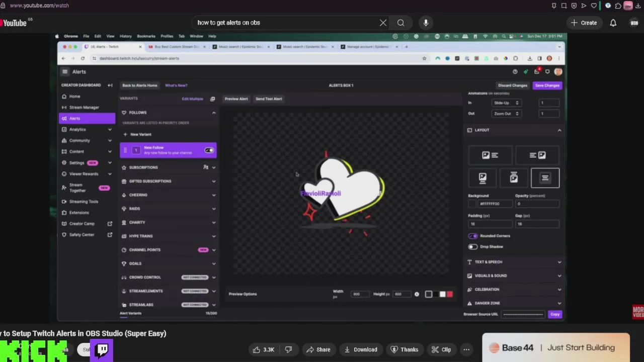This screenshot has height=362, width=644.
Task: Toggle Rounded Corners switch
Action: click(x=473, y=236)
